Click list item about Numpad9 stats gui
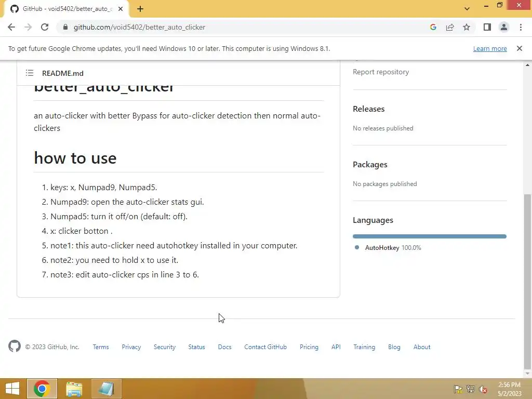 (x=127, y=202)
